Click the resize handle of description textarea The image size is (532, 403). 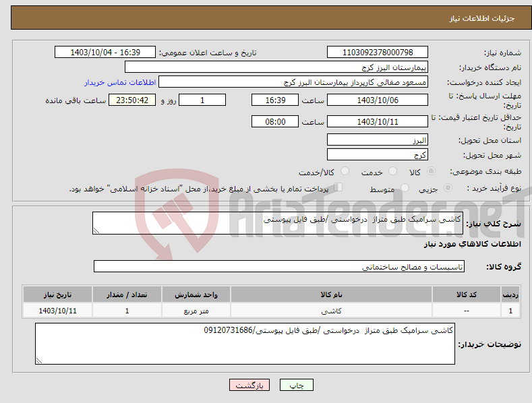tap(96, 230)
